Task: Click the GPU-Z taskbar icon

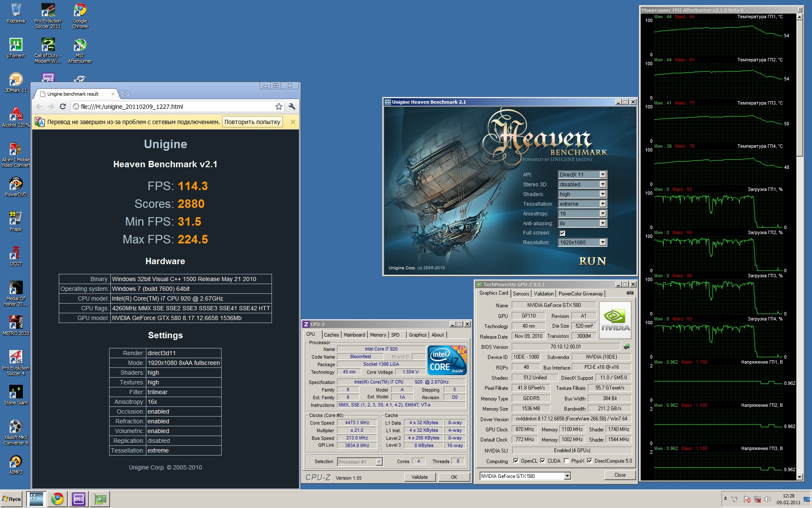Action: (x=100, y=499)
